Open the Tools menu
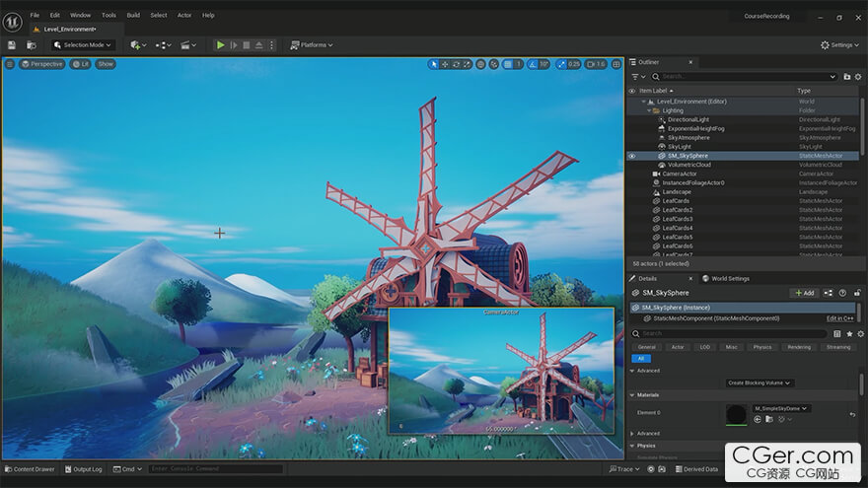868x488 pixels. point(108,16)
